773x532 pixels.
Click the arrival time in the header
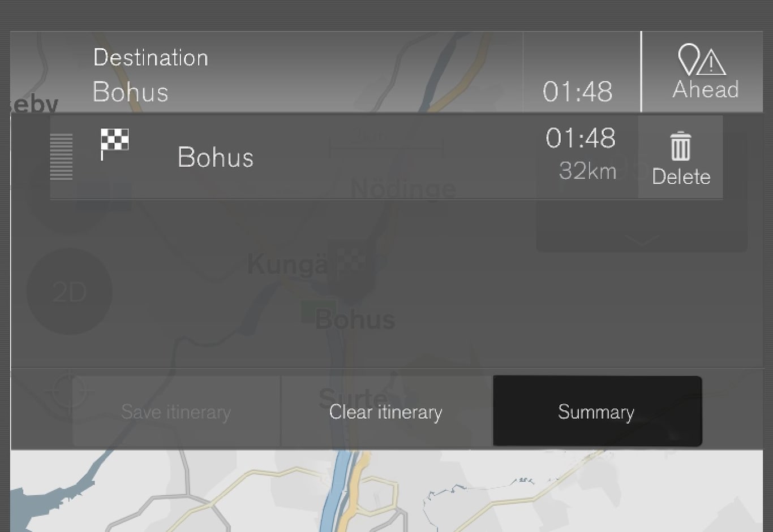tap(577, 92)
